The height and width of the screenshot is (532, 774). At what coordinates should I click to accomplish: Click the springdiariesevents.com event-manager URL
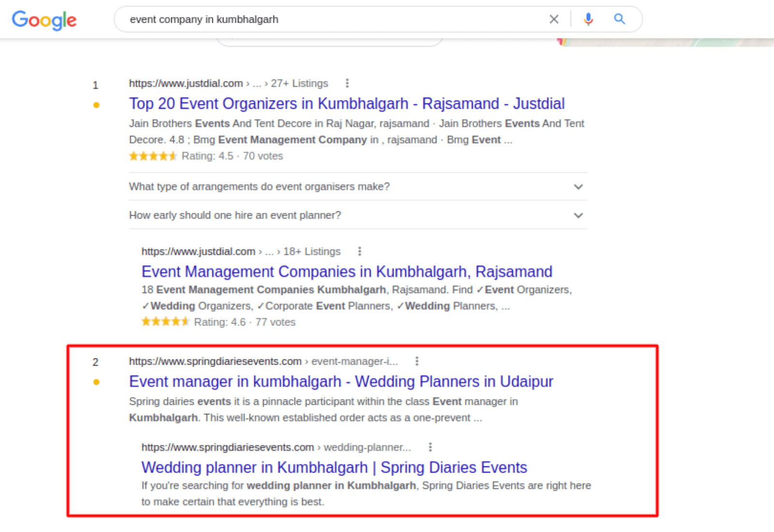click(x=215, y=361)
